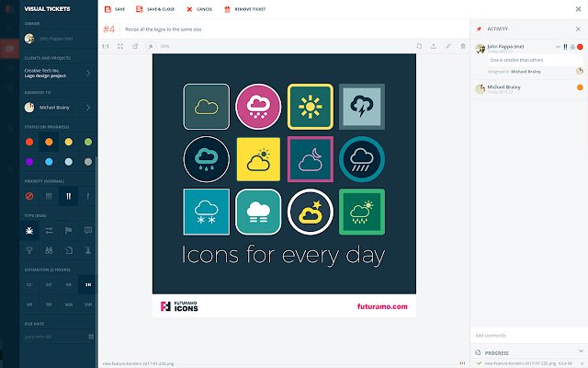Close the ticket window with top-right X
The width and height of the screenshot is (588, 368).
pyautogui.click(x=578, y=9)
